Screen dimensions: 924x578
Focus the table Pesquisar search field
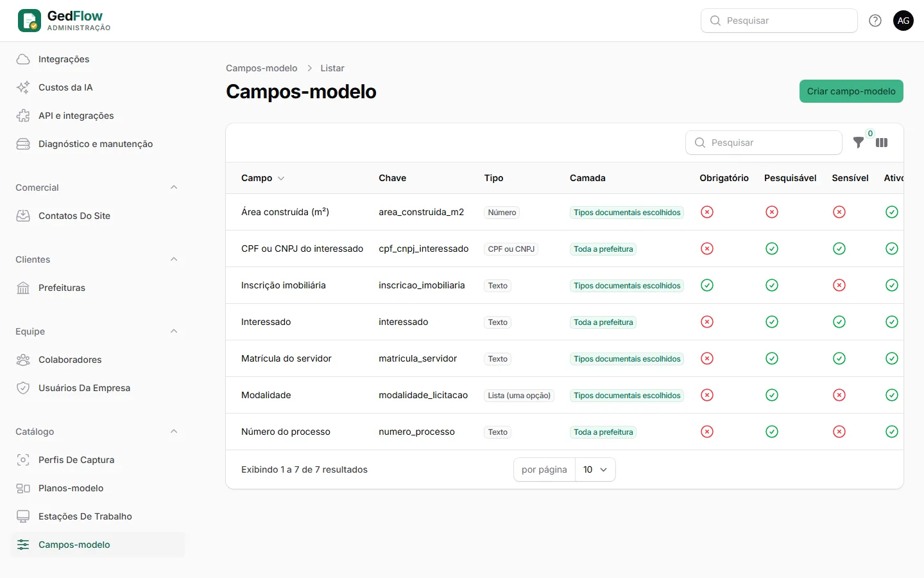point(764,143)
